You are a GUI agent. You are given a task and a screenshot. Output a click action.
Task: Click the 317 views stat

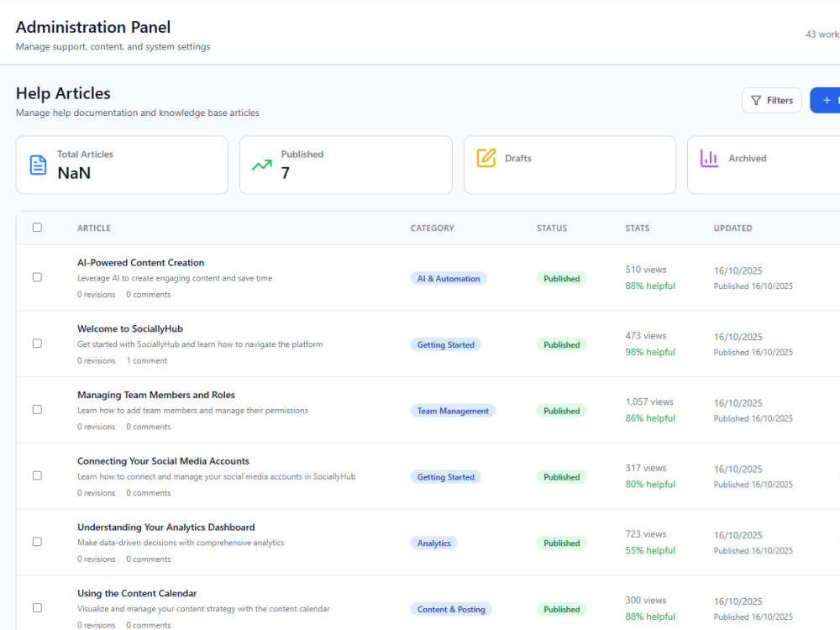pyautogui.click(x=646, y=468)
